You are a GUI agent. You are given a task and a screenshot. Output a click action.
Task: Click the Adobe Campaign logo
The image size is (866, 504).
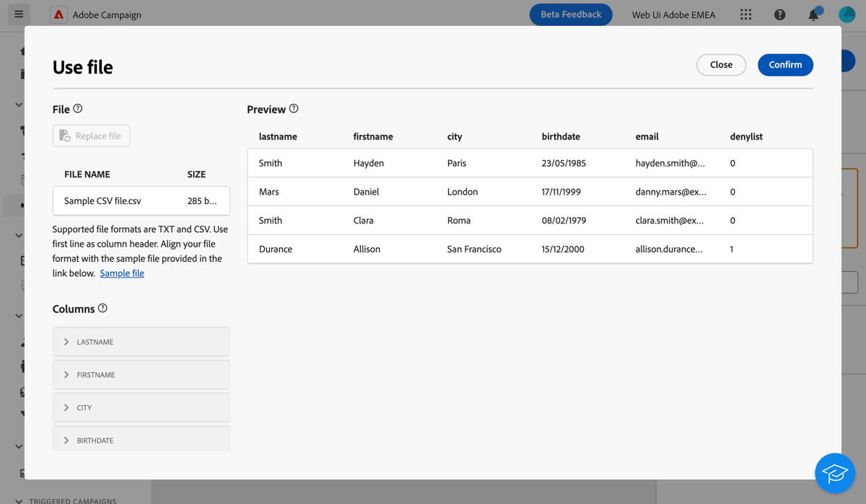pyautogui.click(x=58, y=14)
